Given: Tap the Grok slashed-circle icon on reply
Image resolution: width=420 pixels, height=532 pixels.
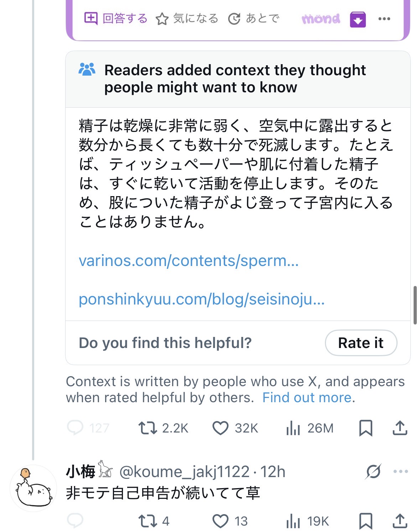Looking at the screenshot, I should click(x=373, y=471).
